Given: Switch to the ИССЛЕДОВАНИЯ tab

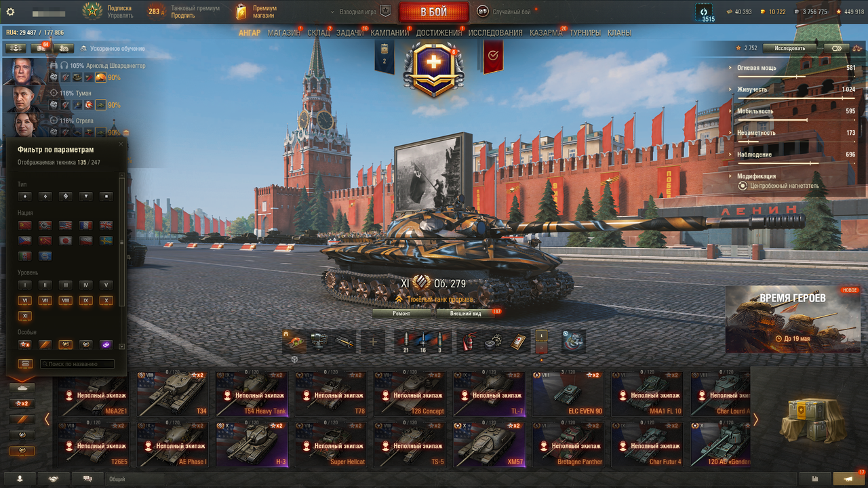Looking at the screenshot, I should coord(495,33).
